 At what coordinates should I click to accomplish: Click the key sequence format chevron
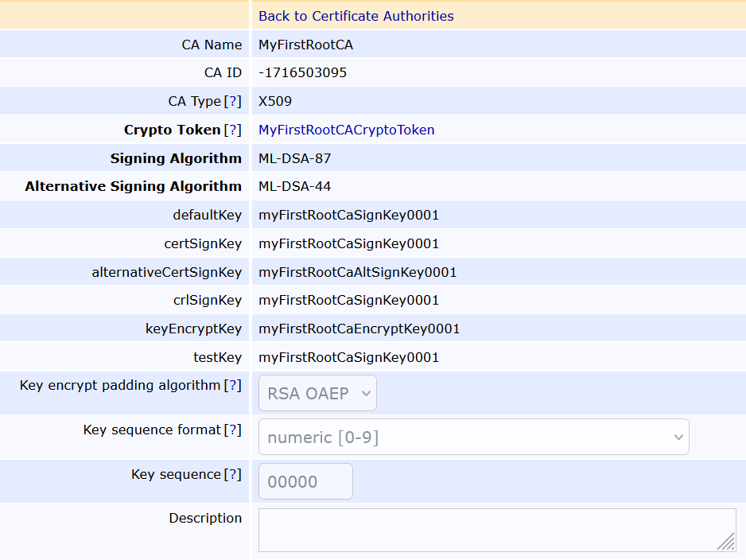click(678, 437)
